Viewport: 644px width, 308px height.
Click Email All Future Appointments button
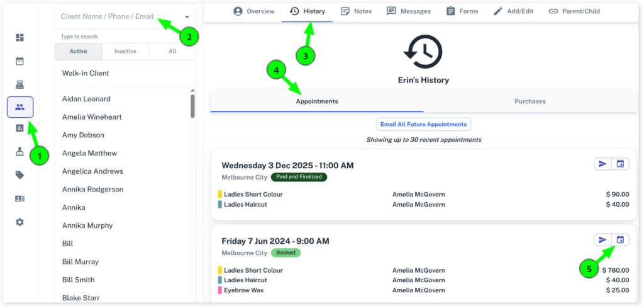(423, 124)
